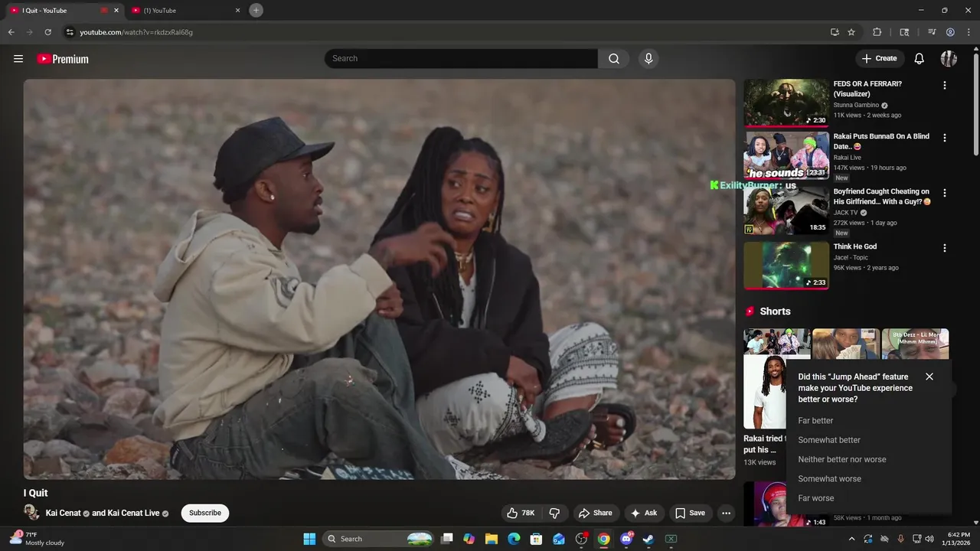Click the main video player
Screen dimensions: 980x551
click(379, 279)
